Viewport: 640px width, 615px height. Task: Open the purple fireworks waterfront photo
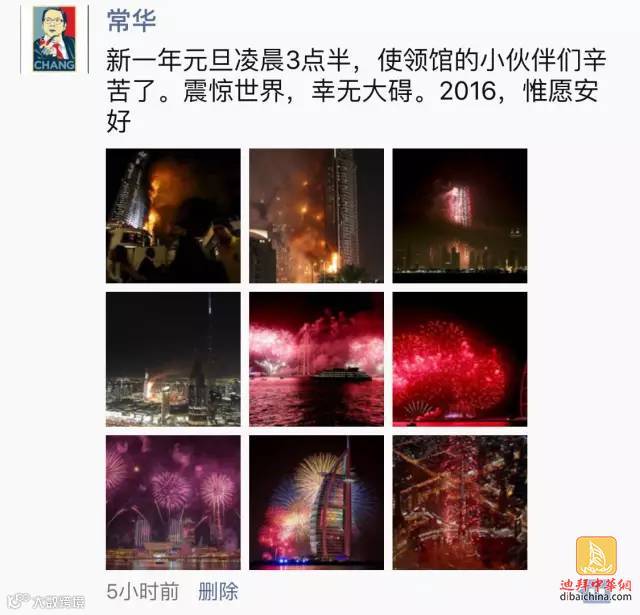point(173,502)
